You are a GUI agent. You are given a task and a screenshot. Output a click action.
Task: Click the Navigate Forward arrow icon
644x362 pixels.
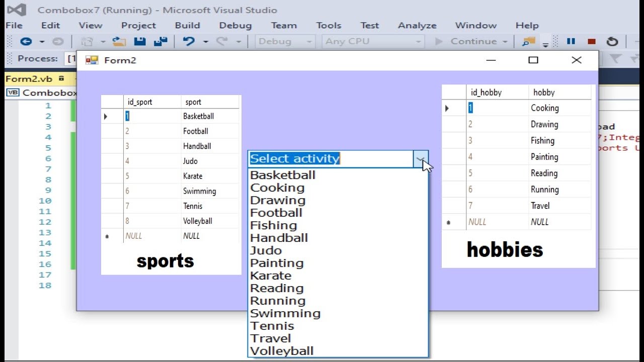(58, 42)
